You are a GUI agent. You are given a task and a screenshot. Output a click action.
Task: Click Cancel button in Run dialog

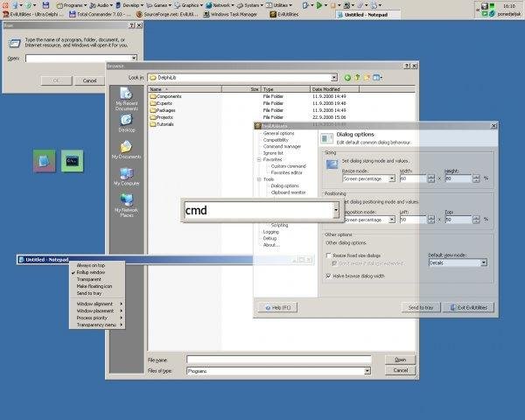click(89, 80)
